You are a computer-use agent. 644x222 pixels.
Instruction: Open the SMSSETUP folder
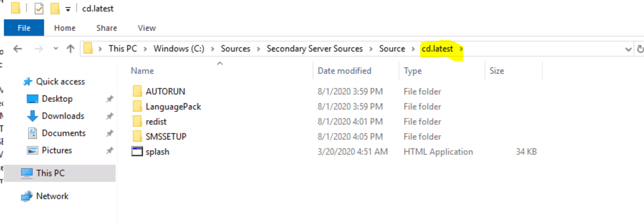[166, 136]
